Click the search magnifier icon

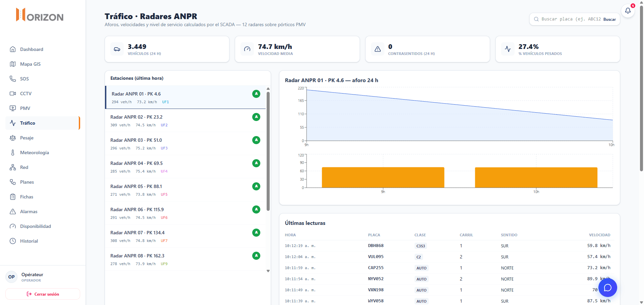click(536, 19)
